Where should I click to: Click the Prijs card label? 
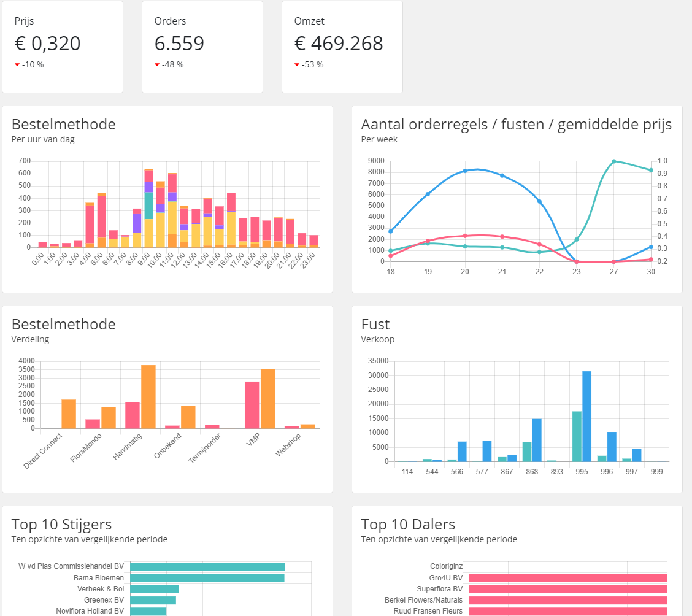(25, 21)
